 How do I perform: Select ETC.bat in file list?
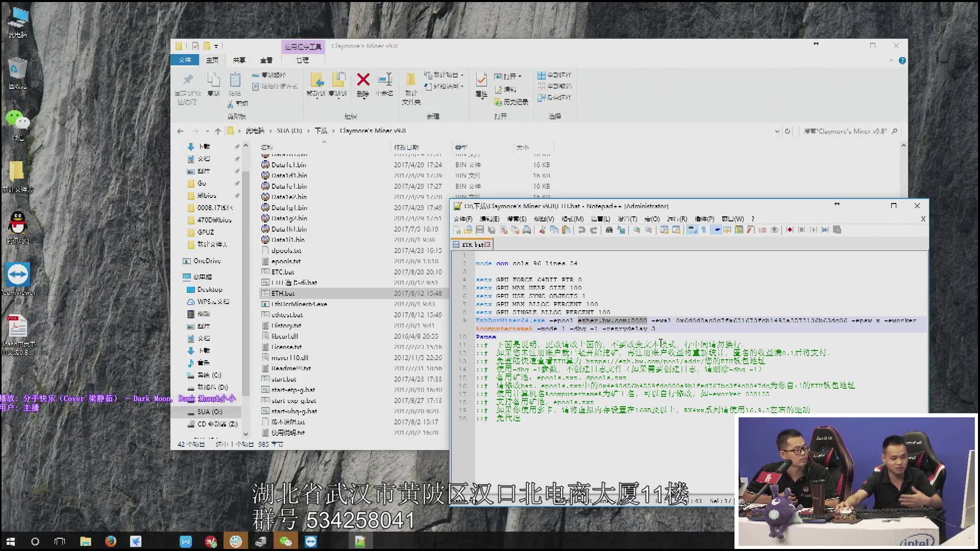283,272
